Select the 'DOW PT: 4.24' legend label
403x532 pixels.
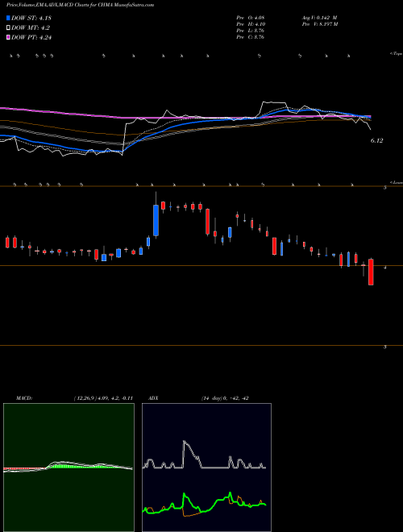pyautogui.click(x=31, y=38)
